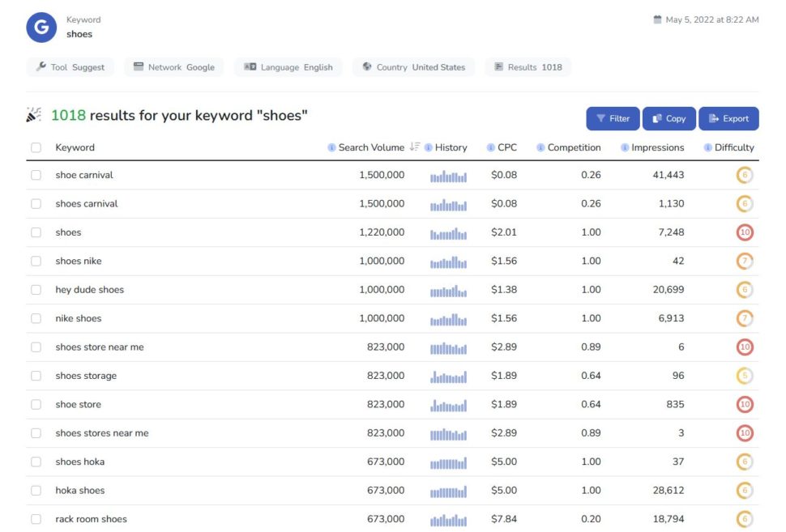786x532 pixels.
Task: Click difficulty 5 badge for shoes storage
Action: click(x=745, y=376)
